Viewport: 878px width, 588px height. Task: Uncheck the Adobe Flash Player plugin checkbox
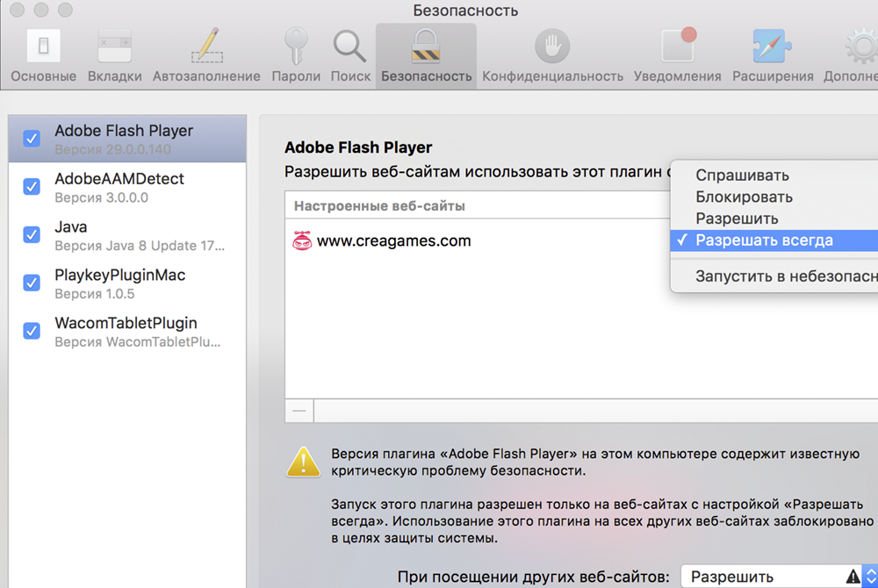click(x=32, y=139)
